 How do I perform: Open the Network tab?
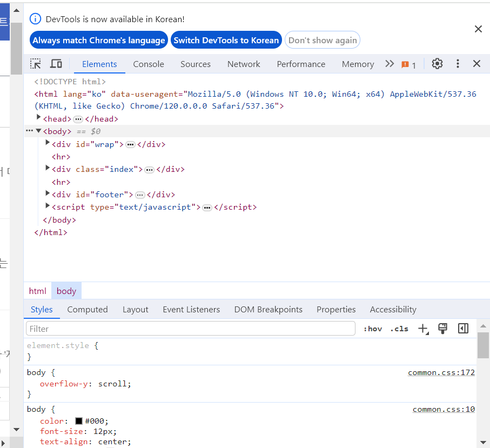(244, 64)
